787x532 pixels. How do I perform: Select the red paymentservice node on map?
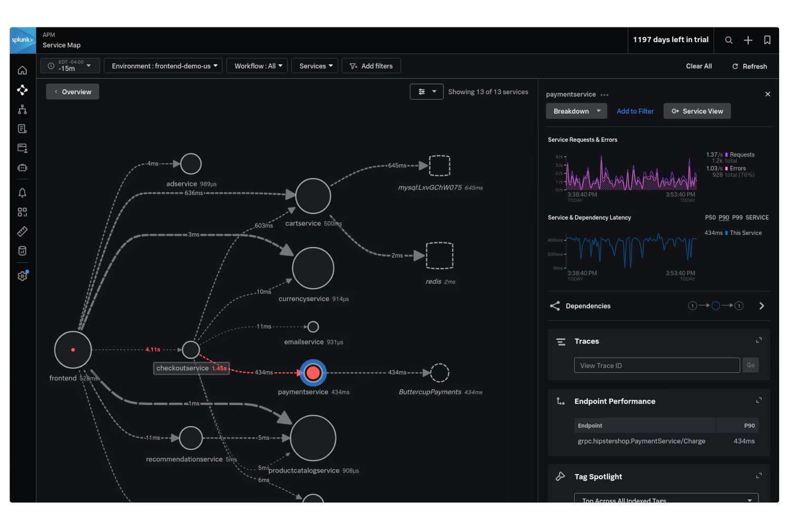pos(313,373)
